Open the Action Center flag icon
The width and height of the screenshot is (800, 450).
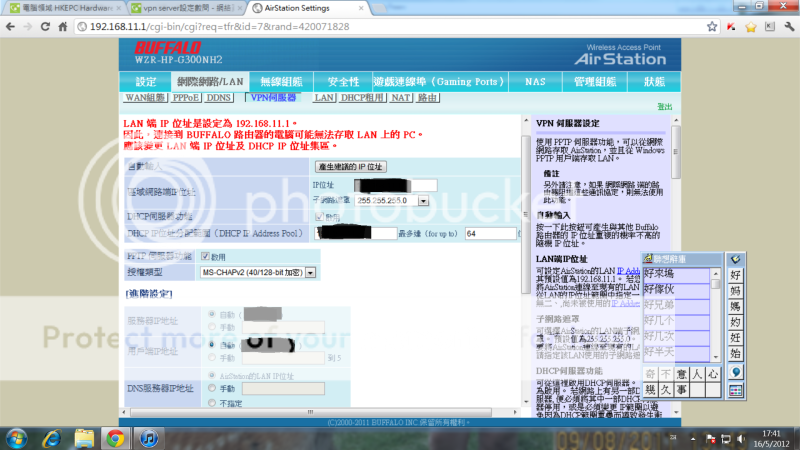click(710, 439)
